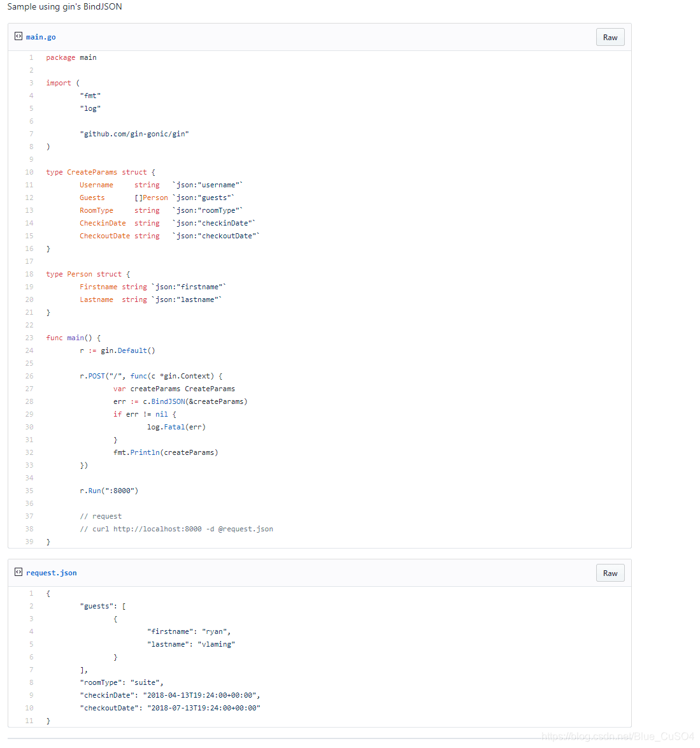Viewport: 700px width, 748px height.
Task: Click the r.POST handler line
Action: pyautogui.click(x=151, y=376)
